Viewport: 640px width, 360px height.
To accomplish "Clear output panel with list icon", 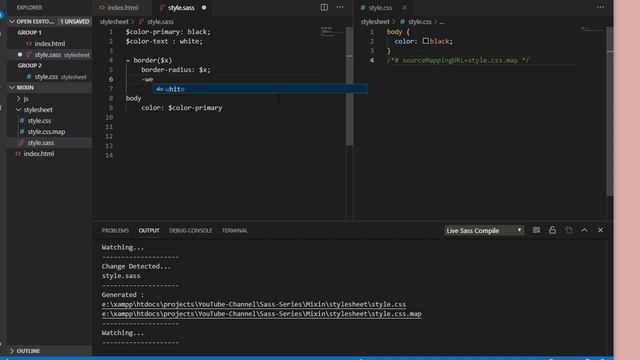I will [536, 231].
